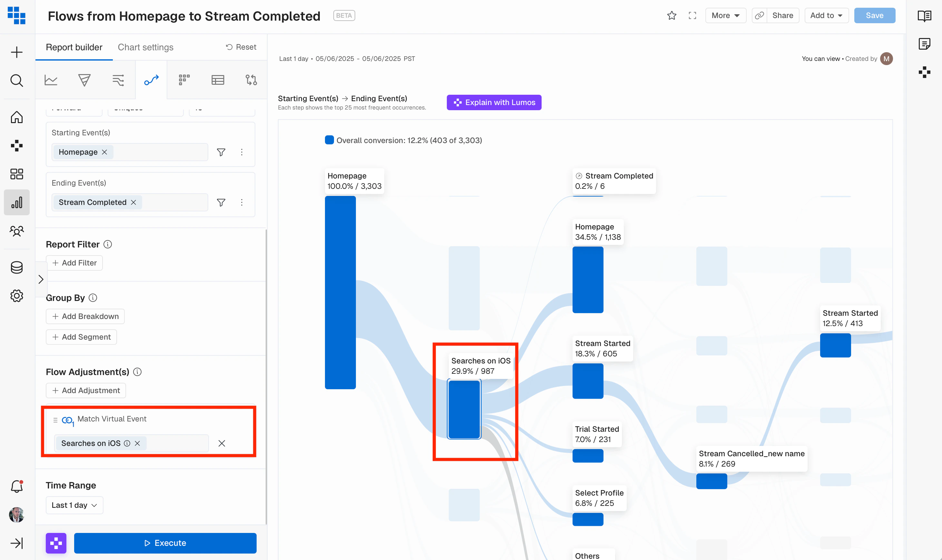Open the search icon in sidebar
The image size is (942, 560).
coord(17,80)
